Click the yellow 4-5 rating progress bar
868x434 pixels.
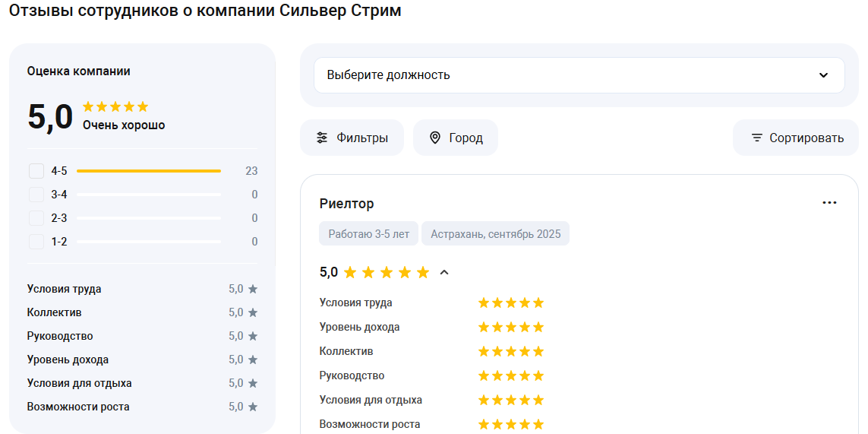click(149, 171)
